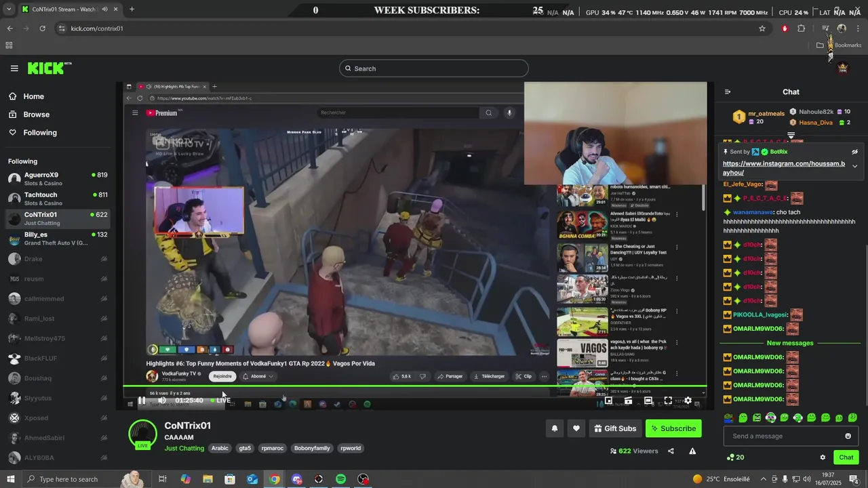
Task: Expand the pinned message chevron
Action: pyautogui.click(x=854, y=167)
